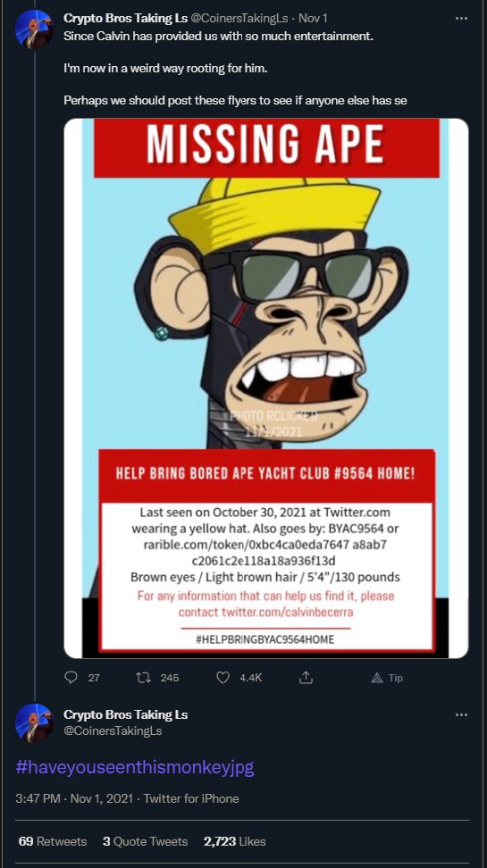
Task: Like the tweet with the heart icon
Action: point(223,678)
